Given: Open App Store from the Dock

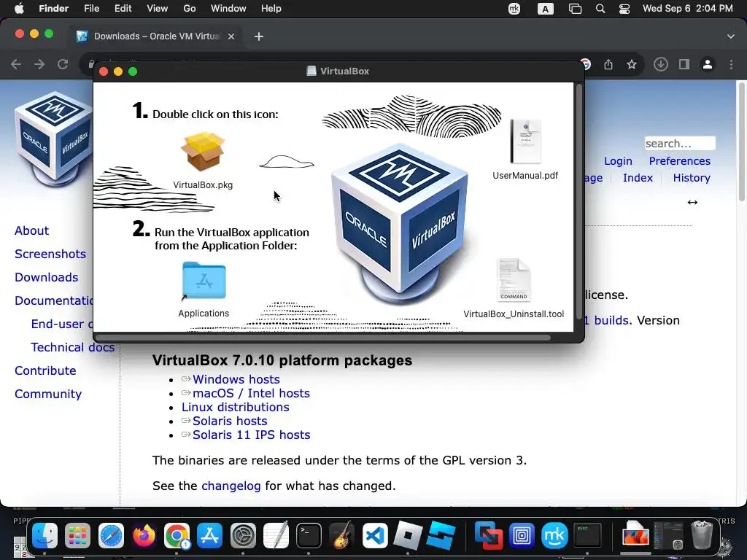Looking at the screenshot, I should (209, 535).
